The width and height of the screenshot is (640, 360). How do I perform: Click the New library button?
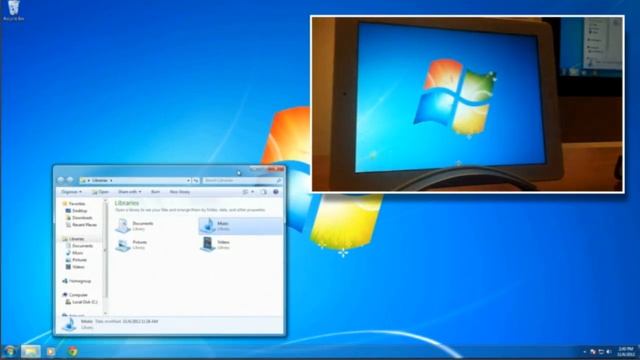coord(180,192)
